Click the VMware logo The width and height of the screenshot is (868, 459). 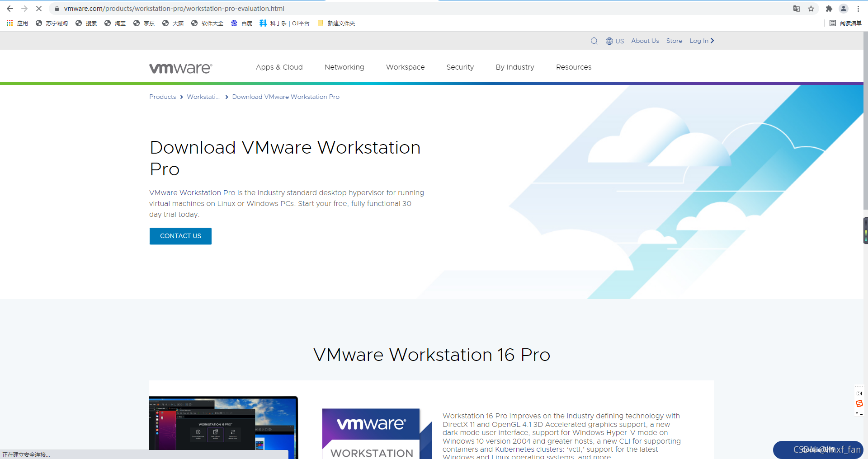click(x=181, y=68)
